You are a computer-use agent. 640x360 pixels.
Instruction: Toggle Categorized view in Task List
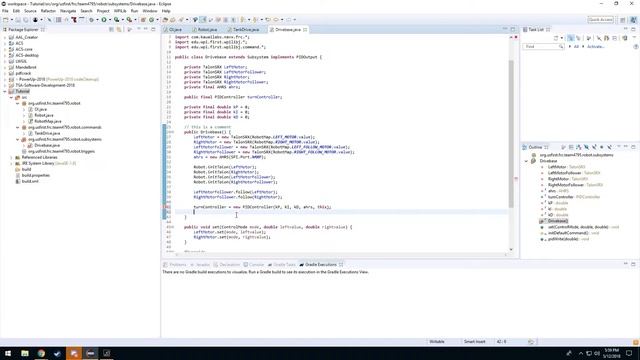[570, 38]
